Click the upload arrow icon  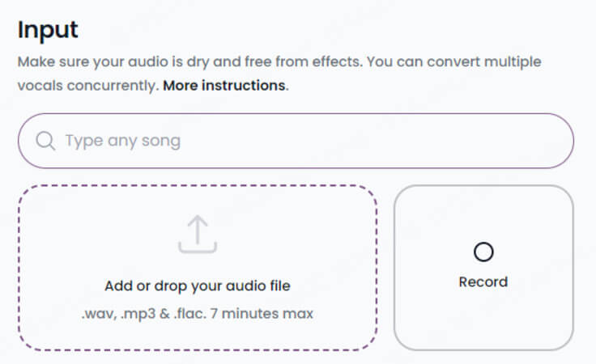click(x=198, y=235)
